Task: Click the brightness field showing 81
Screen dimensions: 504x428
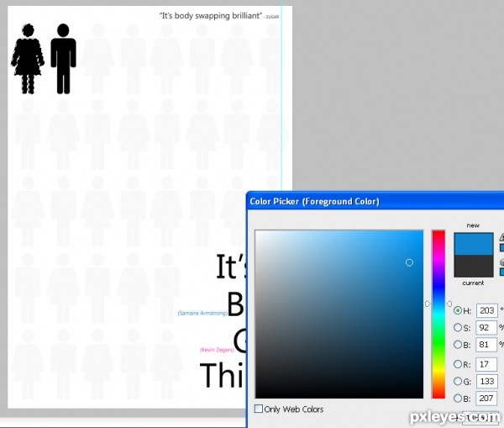Action: pos(486,345)
